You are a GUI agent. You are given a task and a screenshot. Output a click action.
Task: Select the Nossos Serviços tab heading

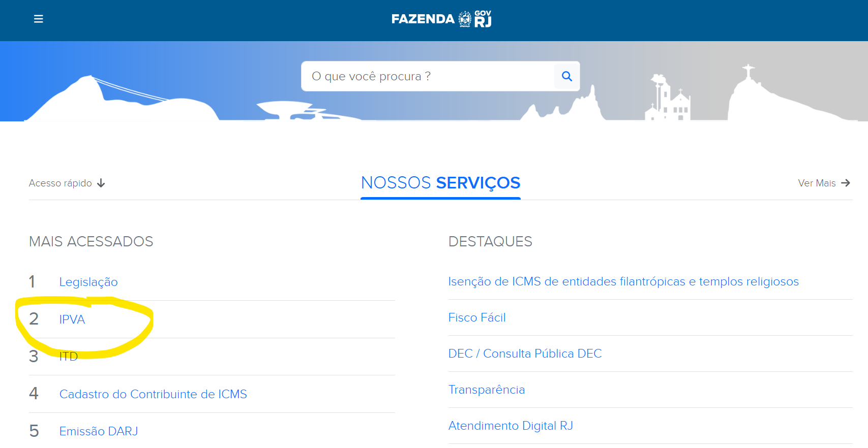(x=440, y=182)
